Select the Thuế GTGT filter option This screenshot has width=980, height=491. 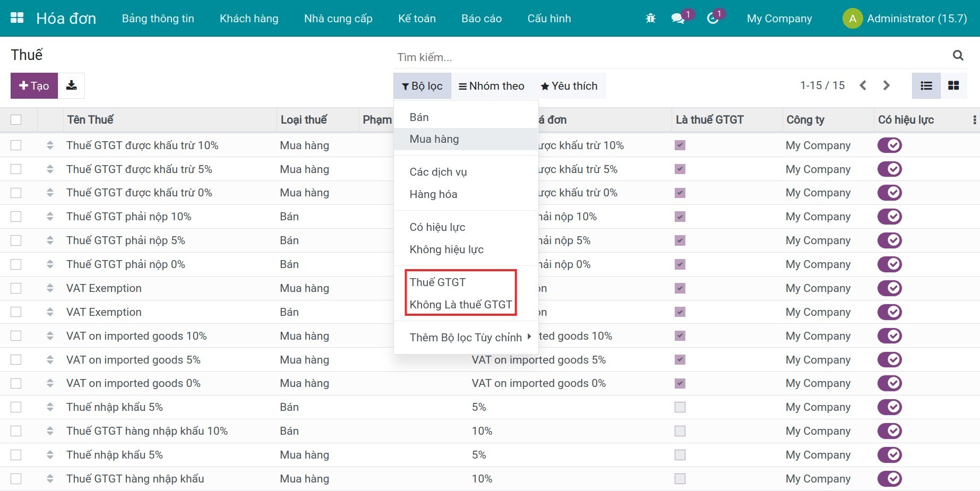(x=437, y=282)
